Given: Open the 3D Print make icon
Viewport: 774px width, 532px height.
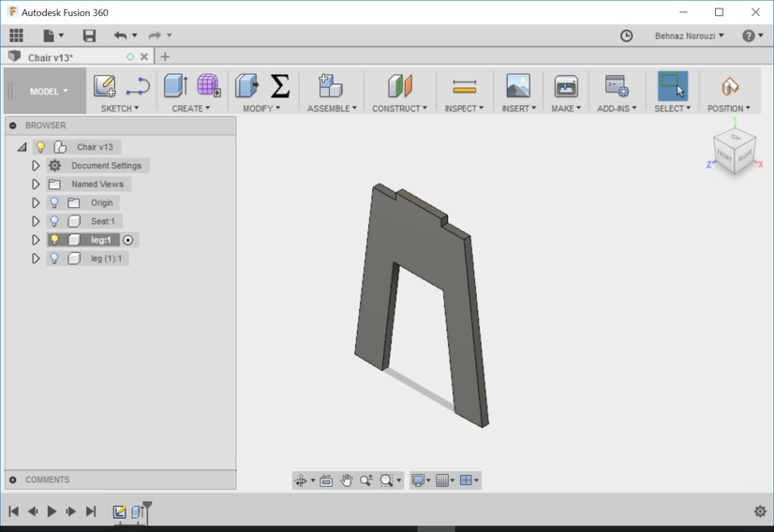Looking at the screenshot, I should (566, 86).
